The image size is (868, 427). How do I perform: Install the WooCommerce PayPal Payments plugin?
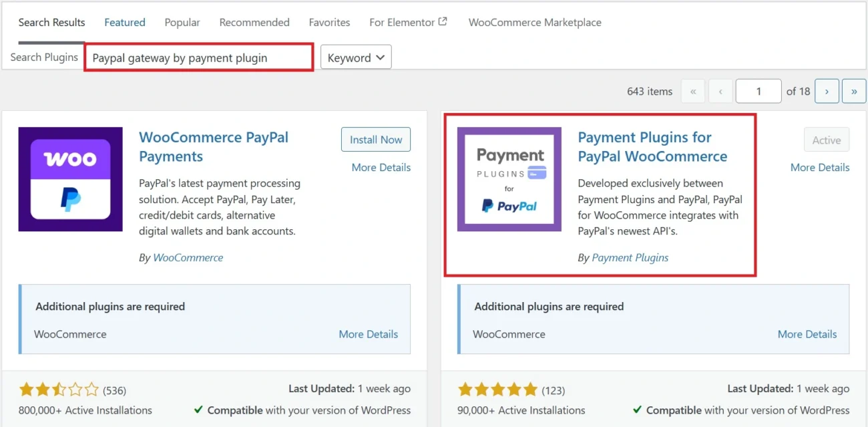click(375, 139)
